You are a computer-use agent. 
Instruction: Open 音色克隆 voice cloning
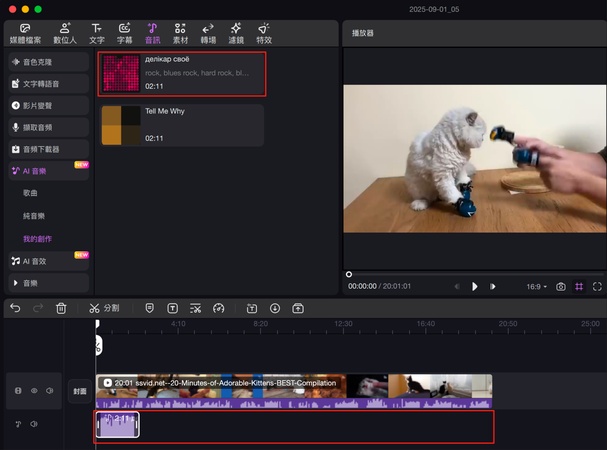49,62
